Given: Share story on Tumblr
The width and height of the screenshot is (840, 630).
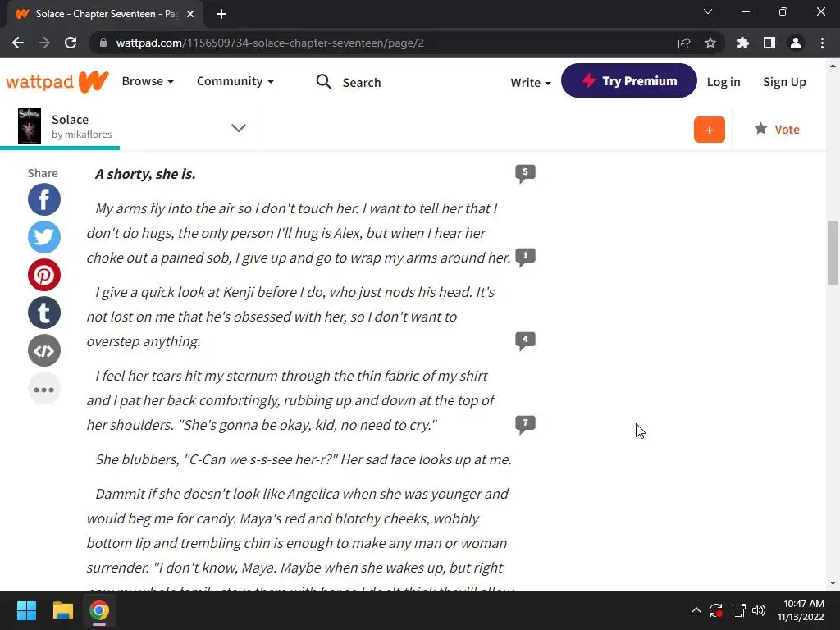Looking at the screenshot, I should tap(44, 313).
